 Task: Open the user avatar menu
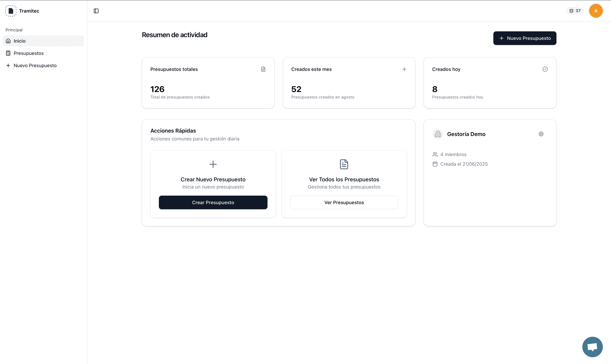(596, 11)
